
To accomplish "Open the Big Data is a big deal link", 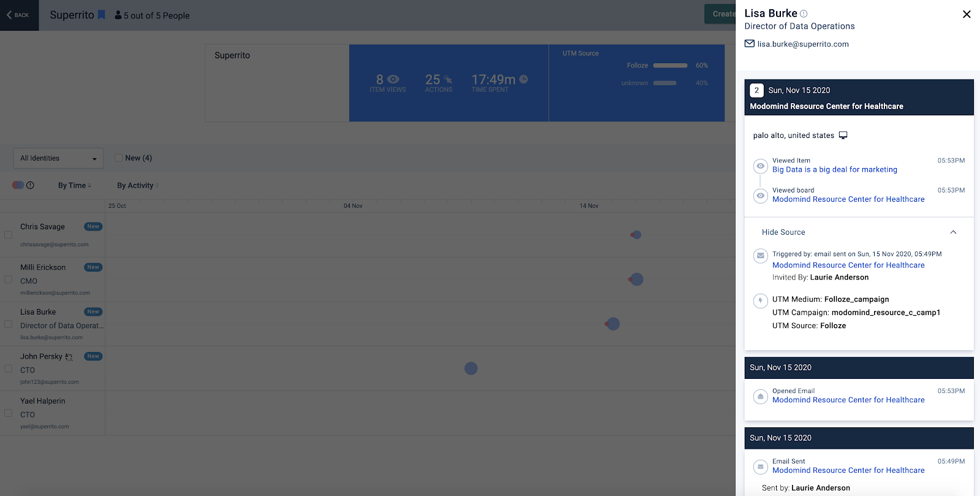I will pos(834,170).
